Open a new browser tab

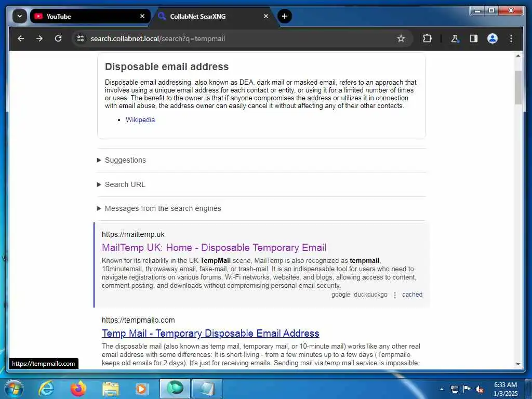coord(285,16)
